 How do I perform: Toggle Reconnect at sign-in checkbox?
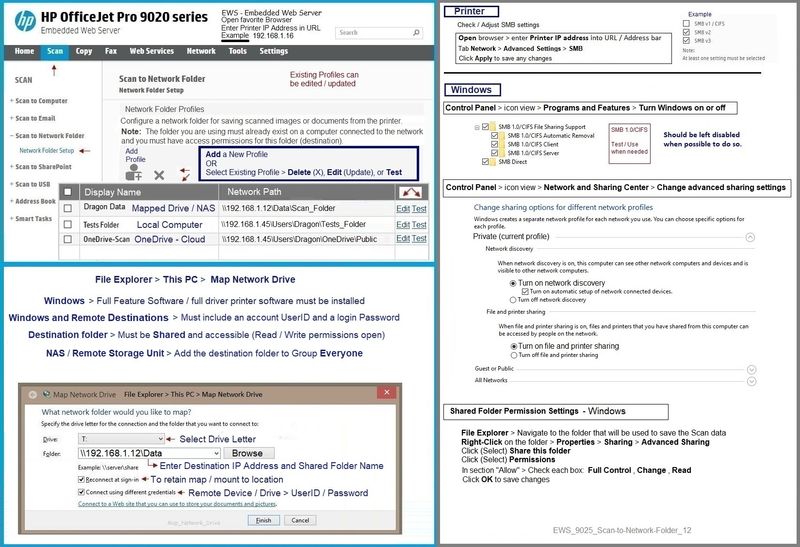pos(81,480)
